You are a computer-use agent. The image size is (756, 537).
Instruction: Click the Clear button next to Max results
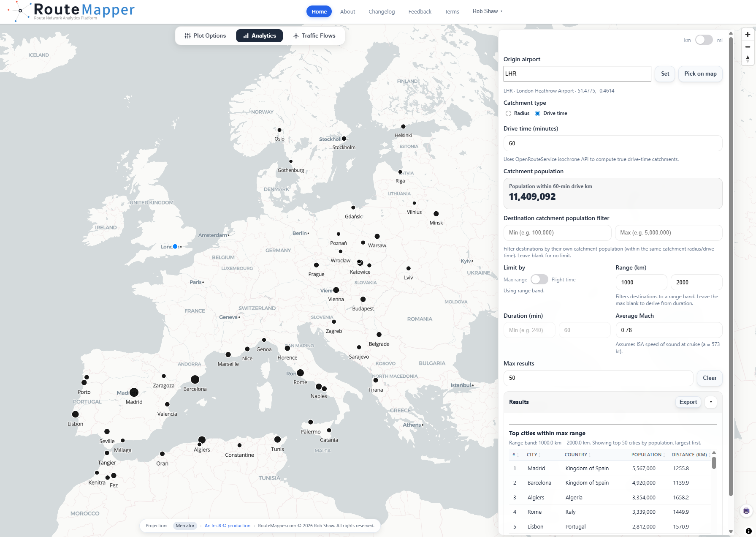point(710,378)
